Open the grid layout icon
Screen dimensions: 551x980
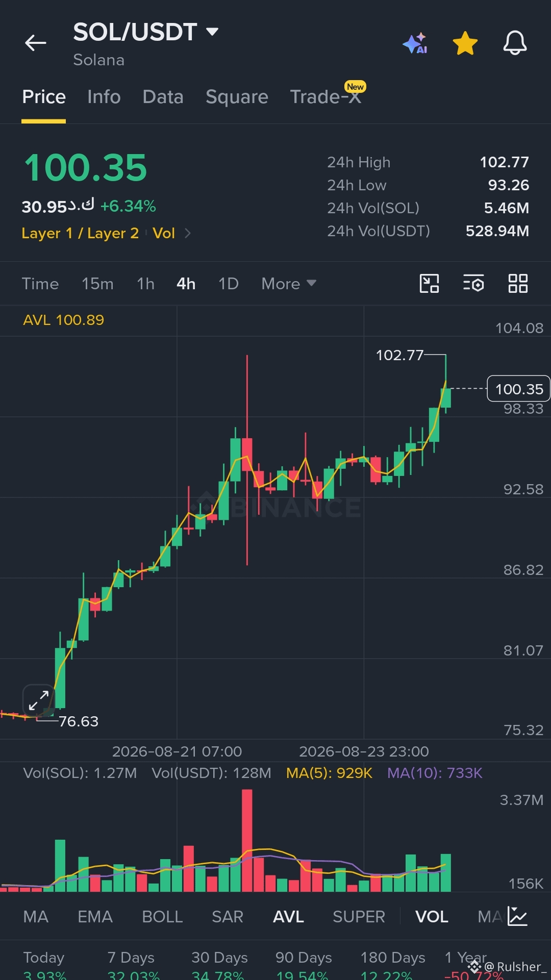click(518, 284)
